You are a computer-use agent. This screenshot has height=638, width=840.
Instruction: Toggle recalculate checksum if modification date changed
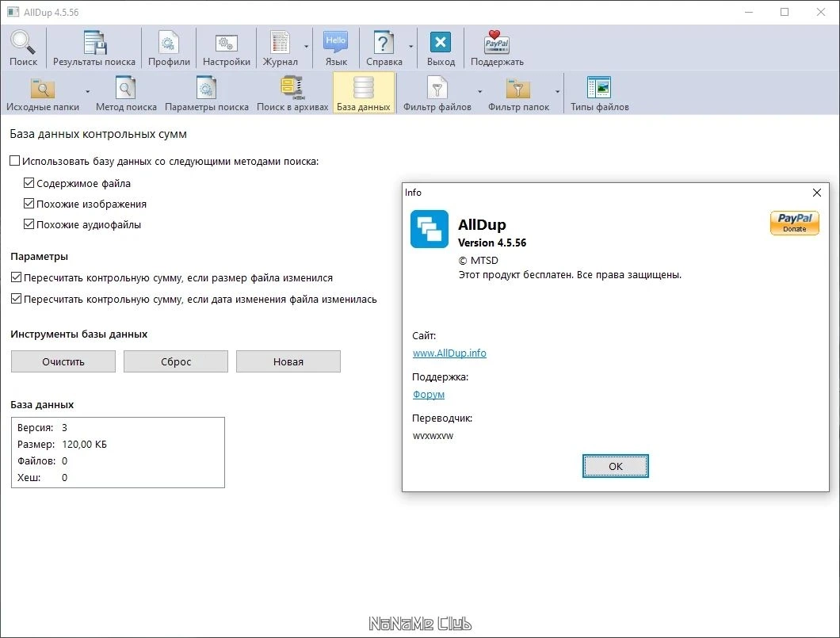(16, 298)
